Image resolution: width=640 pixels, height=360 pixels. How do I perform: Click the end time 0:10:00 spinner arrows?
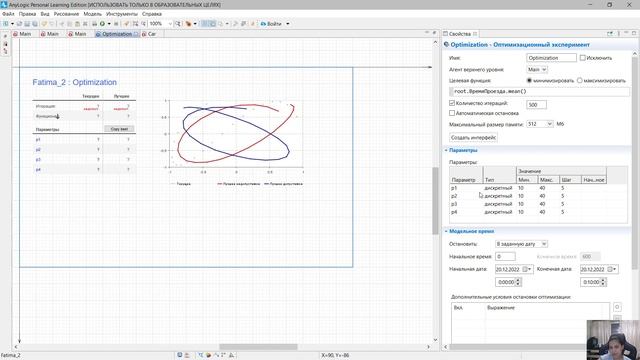click(x=603, y=282)
